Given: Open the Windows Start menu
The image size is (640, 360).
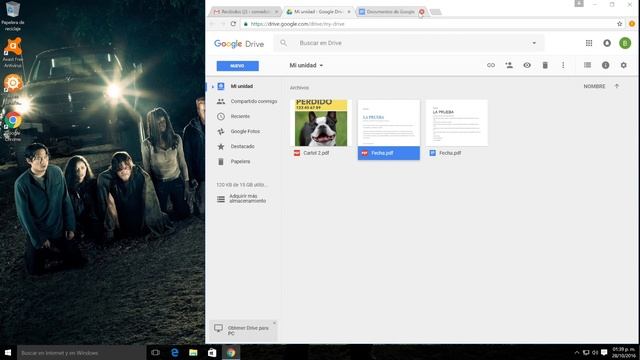Looking at the screenshot, I should coord(8,352).
